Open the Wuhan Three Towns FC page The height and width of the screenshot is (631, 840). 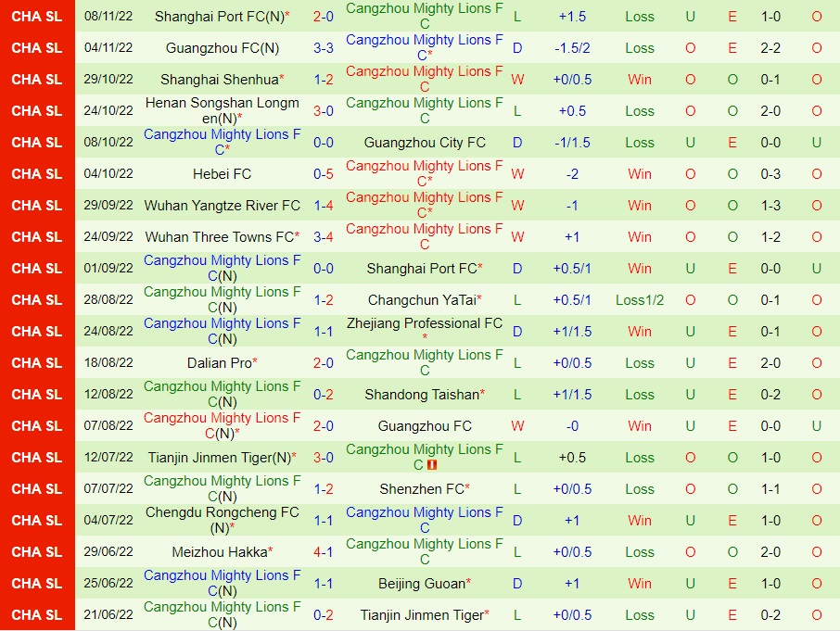(x=222, y=237)
